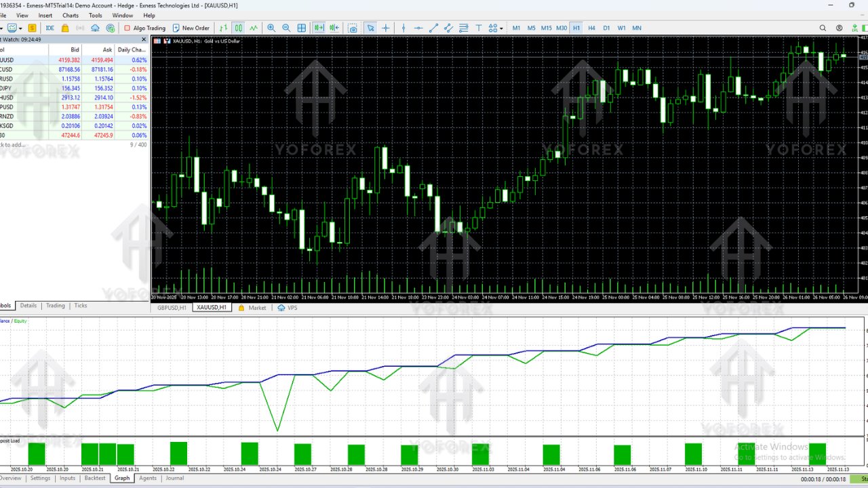This screenshot has width=868, height=488.
Task: Pick the cursor arrow tool
Action: click(370, 28)
